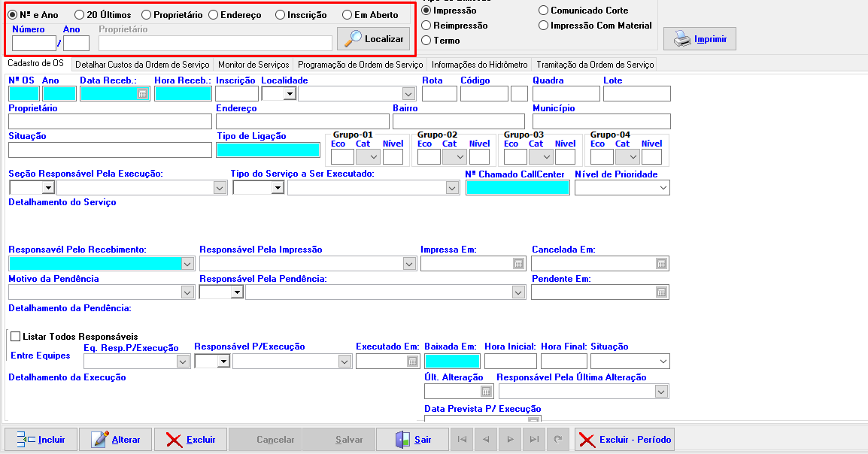The image size is (868, 454).
Task: Go to first record navigation arrow
Action: 462,440
